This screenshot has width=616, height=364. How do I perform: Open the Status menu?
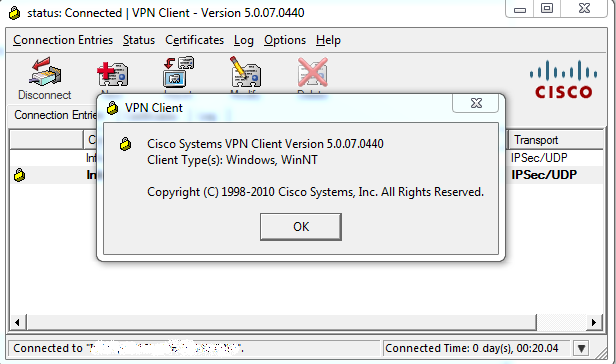point(139,40)
